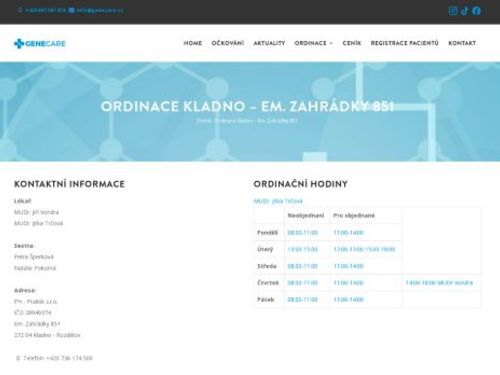This screenshot has width=500, height=375.
Task: Open the Instagram profile icon
Action: pos(453,11)
